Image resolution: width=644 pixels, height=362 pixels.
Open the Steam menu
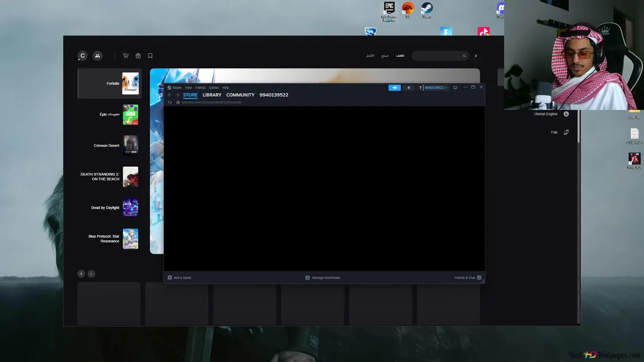177,87
